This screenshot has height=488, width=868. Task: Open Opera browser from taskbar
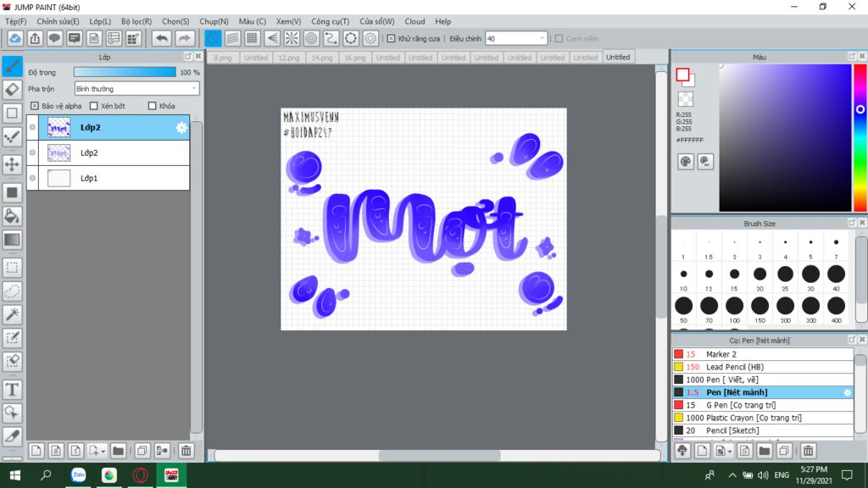pos(140,474)
